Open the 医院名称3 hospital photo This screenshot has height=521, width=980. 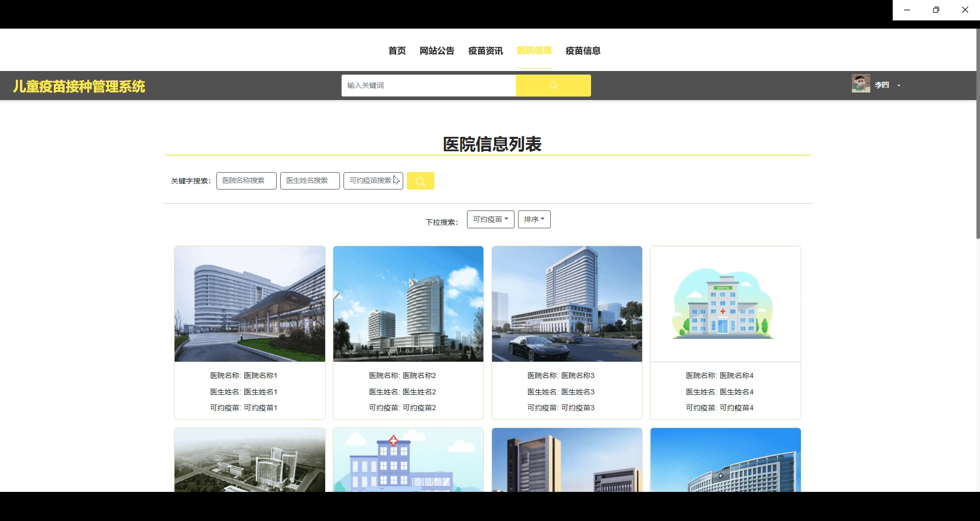(567, 304)
